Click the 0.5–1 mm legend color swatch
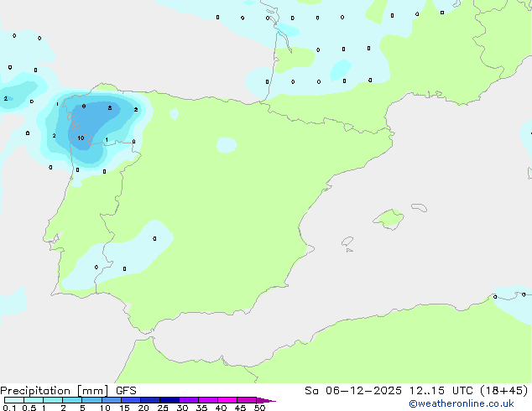 point(34,400)
